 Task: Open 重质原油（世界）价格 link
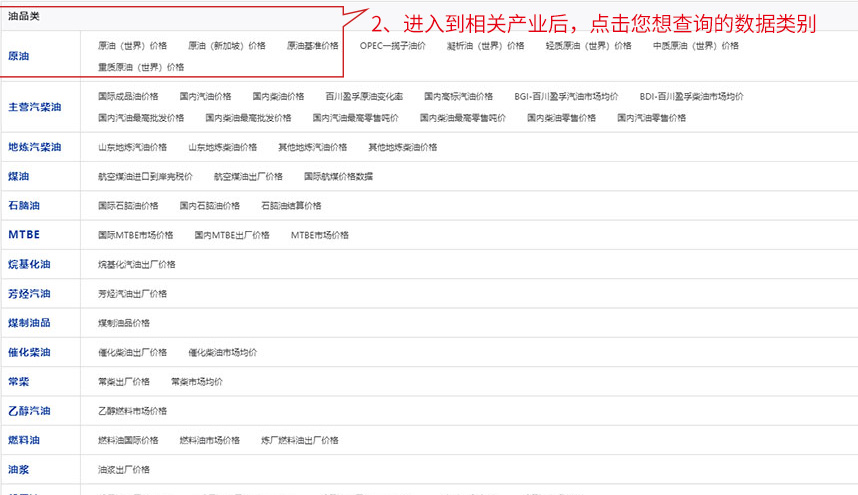141,67
